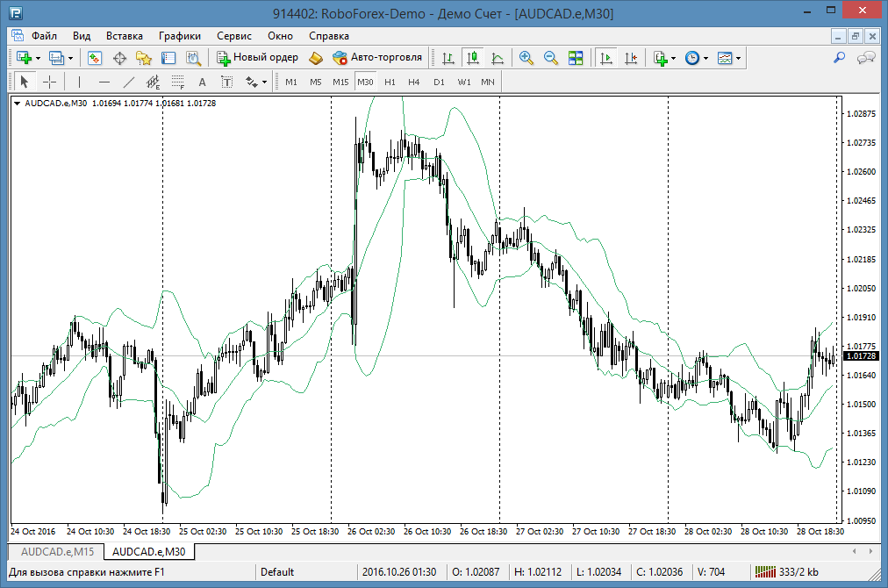Open the search magnifier icon

coord(839,58)
